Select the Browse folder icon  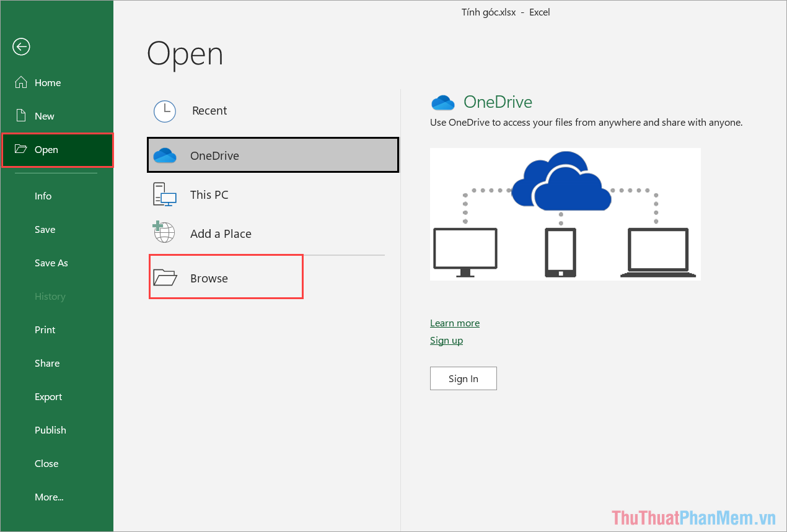coord(165,278)
